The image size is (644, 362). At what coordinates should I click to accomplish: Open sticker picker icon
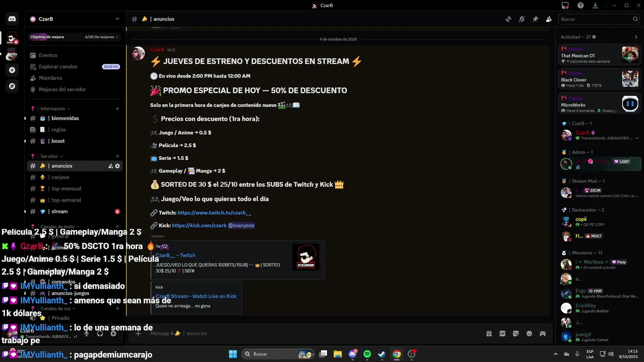click(x=516, y=333)
